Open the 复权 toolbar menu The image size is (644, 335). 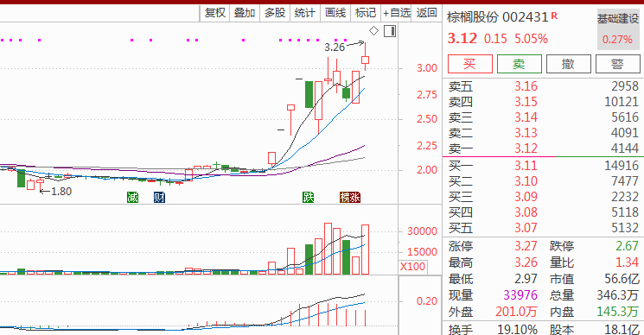(215, 13)
